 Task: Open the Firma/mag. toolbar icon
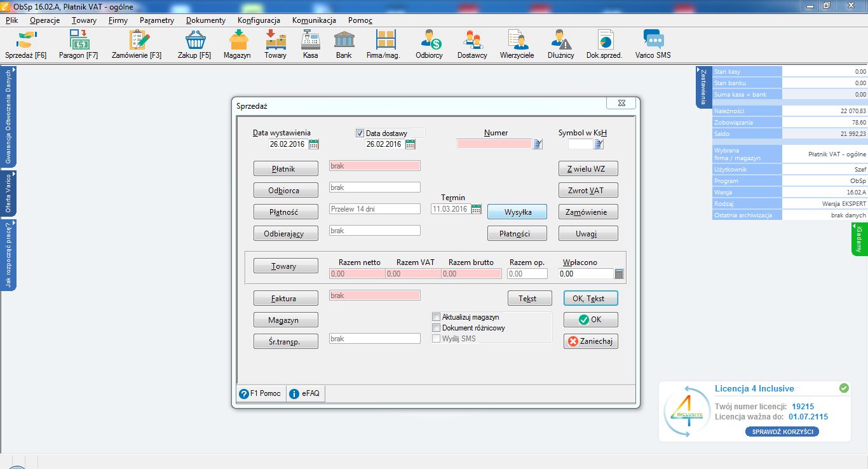(x=383, y=44)
